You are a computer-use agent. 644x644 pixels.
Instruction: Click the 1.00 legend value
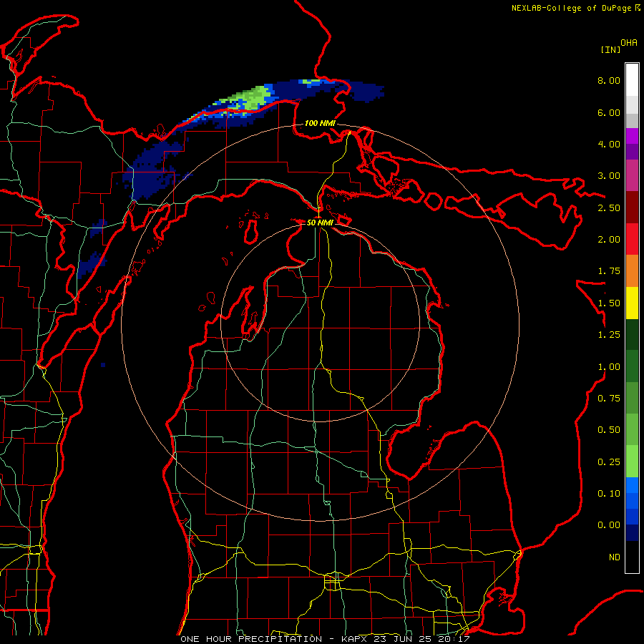click(609, 367)
